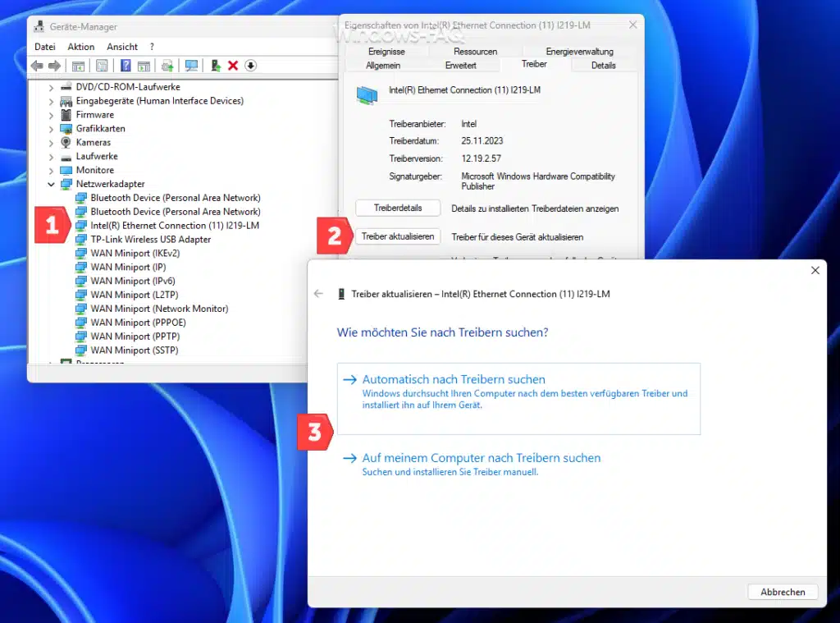Click the Grafikkarten category label
Viewport: 840px width, 623px height.
101,129
